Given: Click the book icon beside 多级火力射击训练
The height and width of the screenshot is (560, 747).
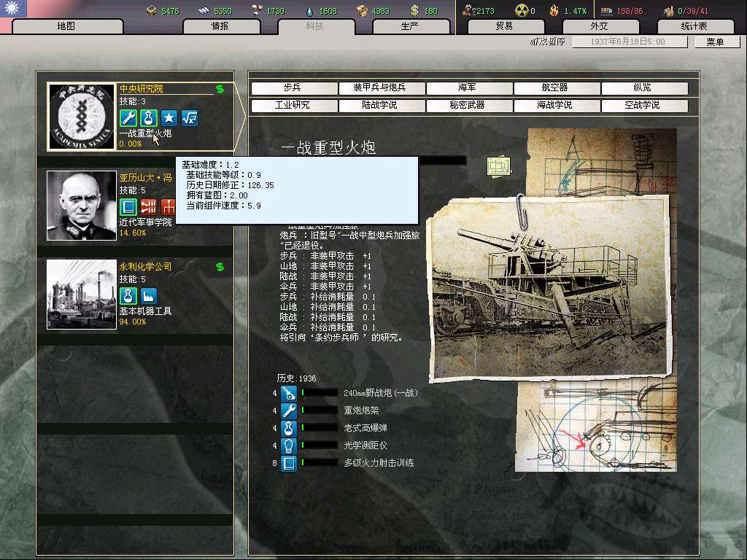Looking at the screenshot, I should pyautogui.click(x=289, y=463).
